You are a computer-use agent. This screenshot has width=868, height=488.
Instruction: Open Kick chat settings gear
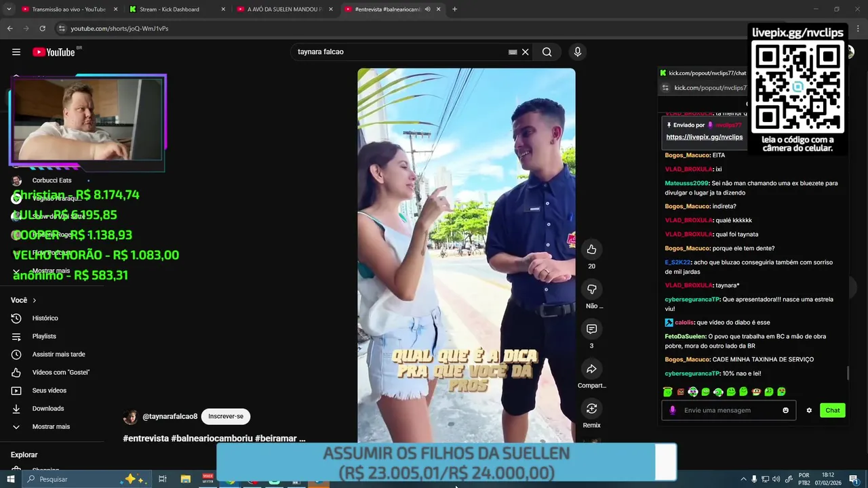point(808,410)
